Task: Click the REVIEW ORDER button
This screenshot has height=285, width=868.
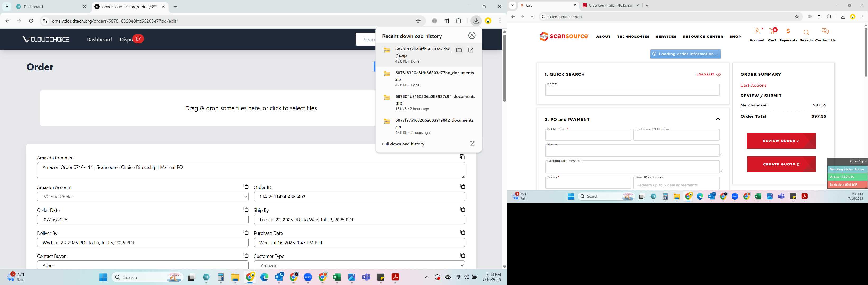Action: coord(781,141)
